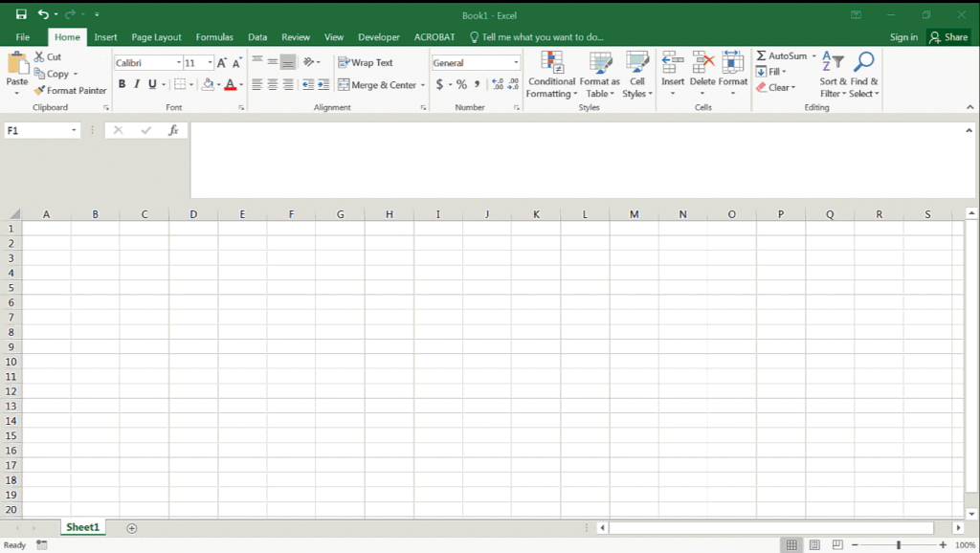980x553 pixels.
Task: Switch to the Page Layout tab
Action: click(x=156, y=37)
